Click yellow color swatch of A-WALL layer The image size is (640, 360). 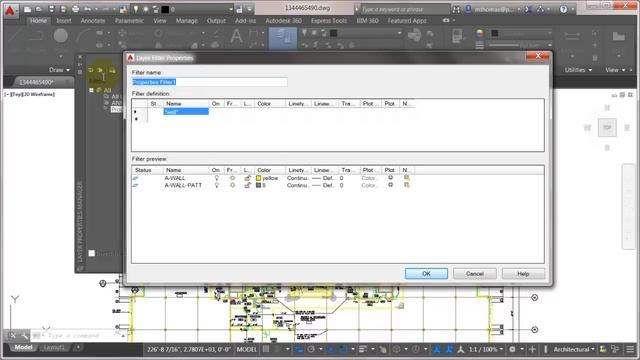[x=258, y=178]
